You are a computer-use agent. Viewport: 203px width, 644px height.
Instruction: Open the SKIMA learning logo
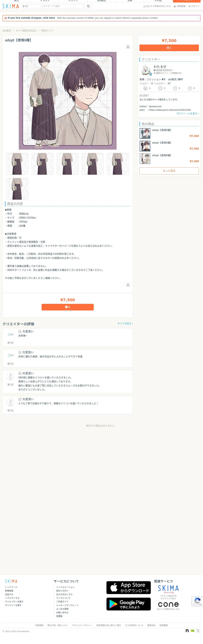[168, 590]
